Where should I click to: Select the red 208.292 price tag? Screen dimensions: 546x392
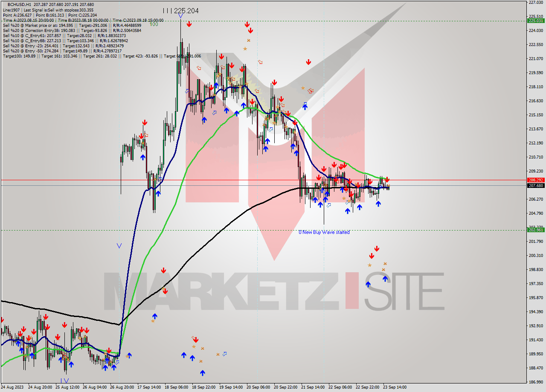[536, 180]
